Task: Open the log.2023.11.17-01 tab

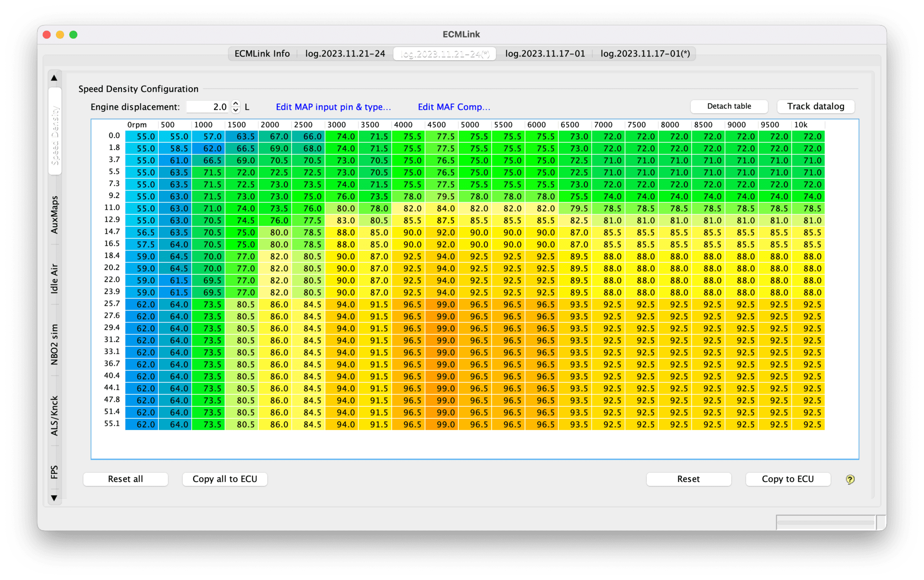Action: [545, 54]
